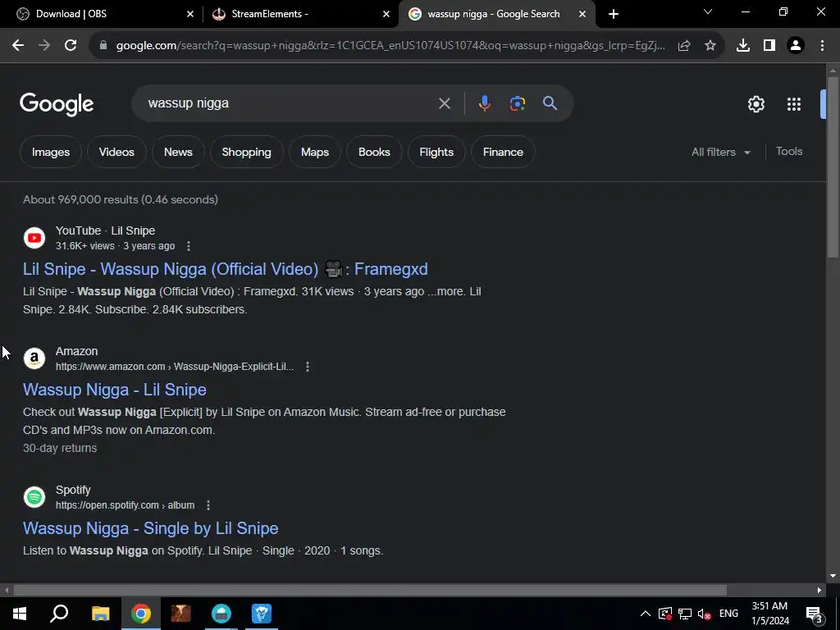Open the taskbar clock showing 3:51 AM
Image resolution: width=840 pixels, height=630 pixels.
[x=770, y=614]
